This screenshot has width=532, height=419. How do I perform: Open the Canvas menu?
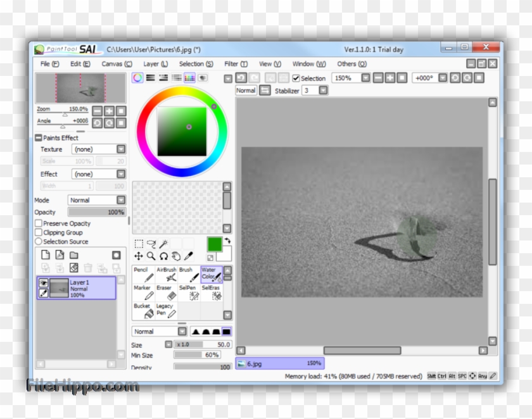pyautogui.click(x=116, y=64)
